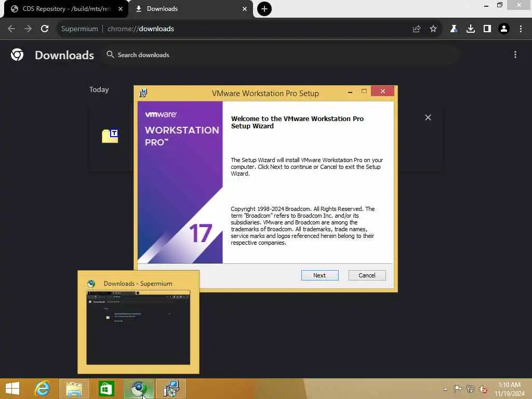
Task: Go back in browser history
Action: tap(11, 29)
